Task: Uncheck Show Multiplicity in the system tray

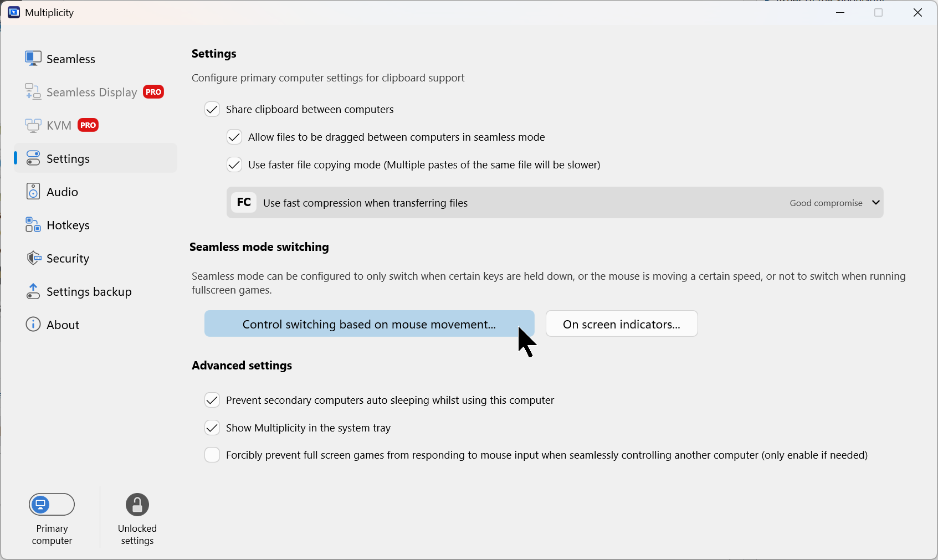Action: coord(212,428)
